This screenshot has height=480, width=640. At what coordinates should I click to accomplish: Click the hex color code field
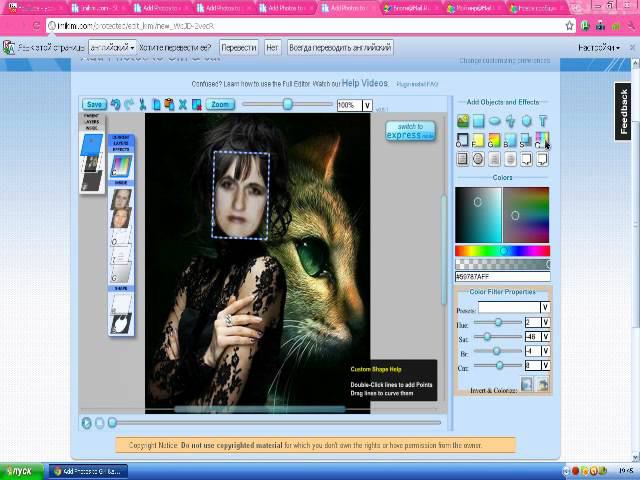(x=502, y=276)
